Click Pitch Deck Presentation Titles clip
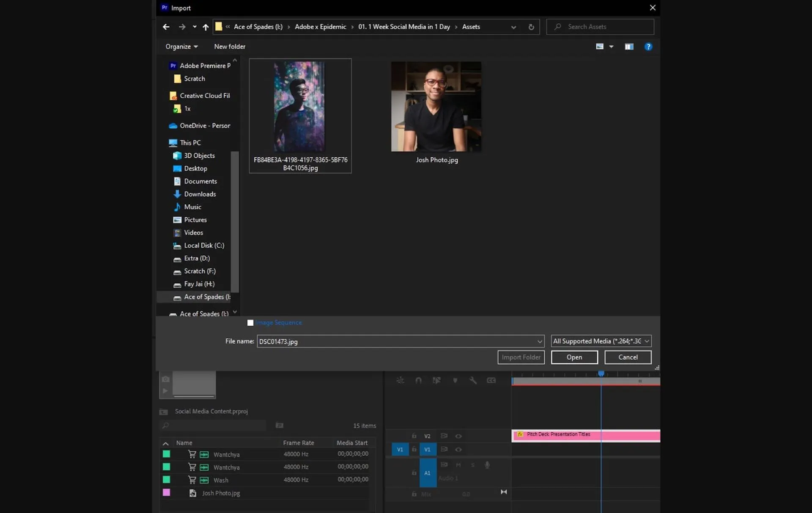 [x=585, y=434]
